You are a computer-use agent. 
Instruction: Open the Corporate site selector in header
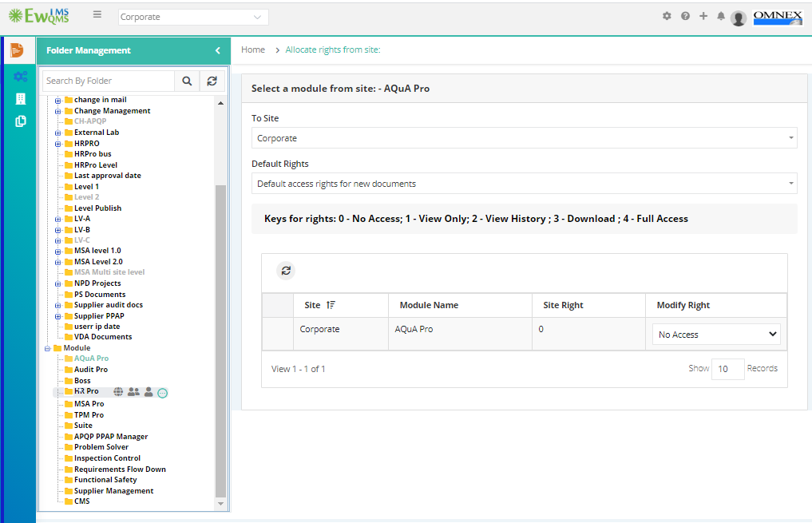click(193, 17)
